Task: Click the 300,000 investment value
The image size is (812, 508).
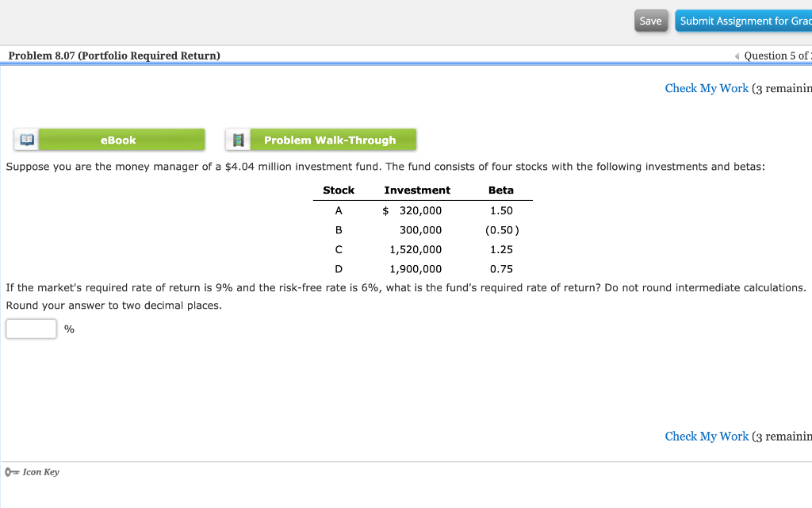Action: [x=420, y=230]
